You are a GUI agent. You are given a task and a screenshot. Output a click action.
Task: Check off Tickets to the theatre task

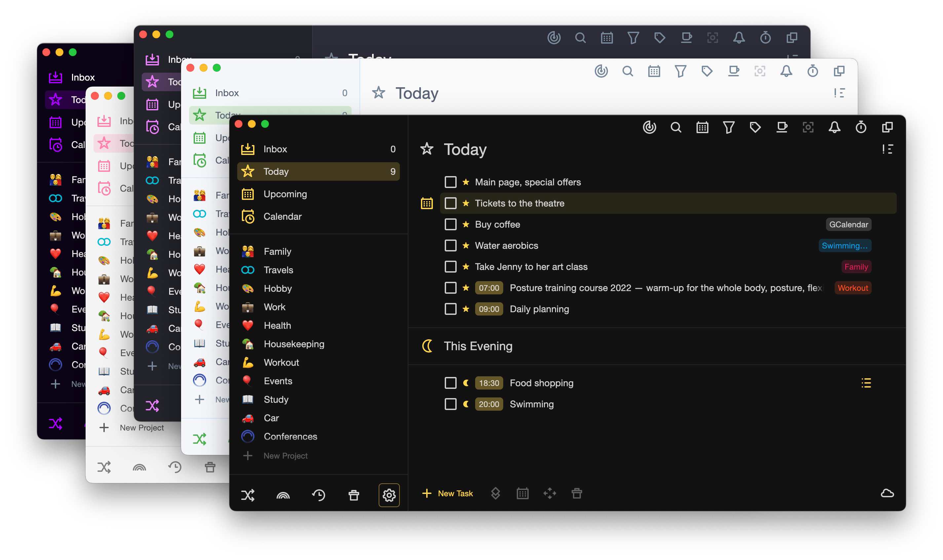pyautogui.click(x=450, y=204)
